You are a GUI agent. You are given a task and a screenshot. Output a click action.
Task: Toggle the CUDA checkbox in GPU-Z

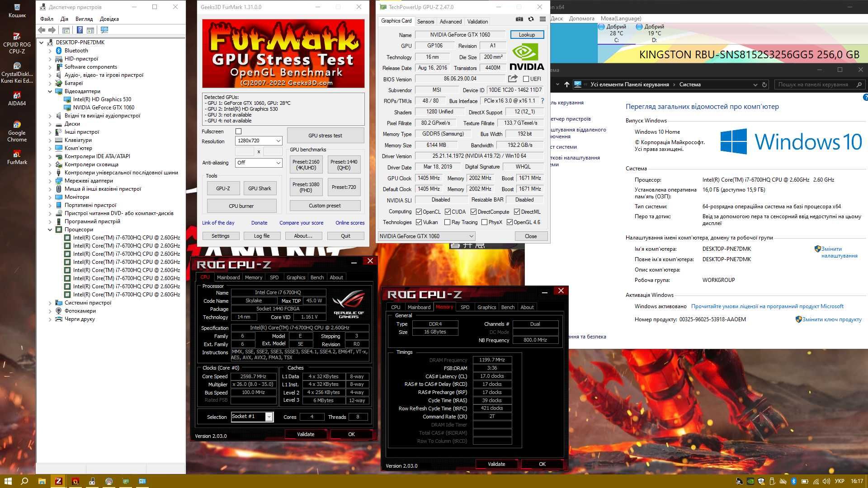(x=448, y=211)
